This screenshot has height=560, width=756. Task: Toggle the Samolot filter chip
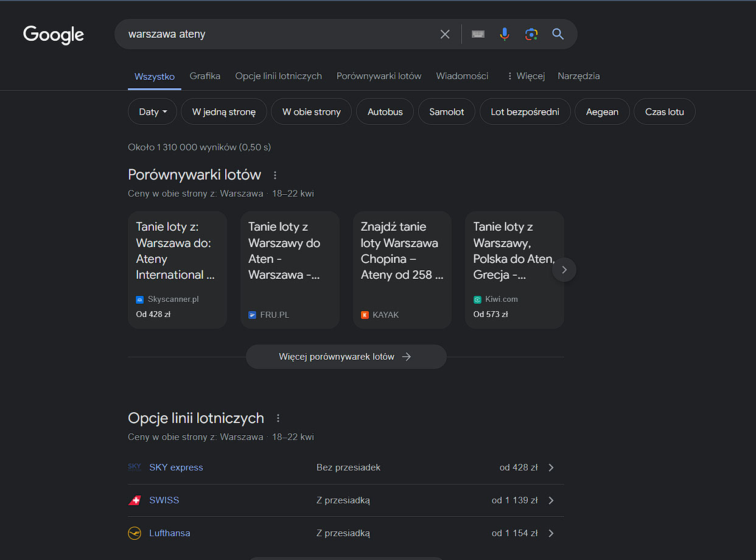(x=447, y=112)
